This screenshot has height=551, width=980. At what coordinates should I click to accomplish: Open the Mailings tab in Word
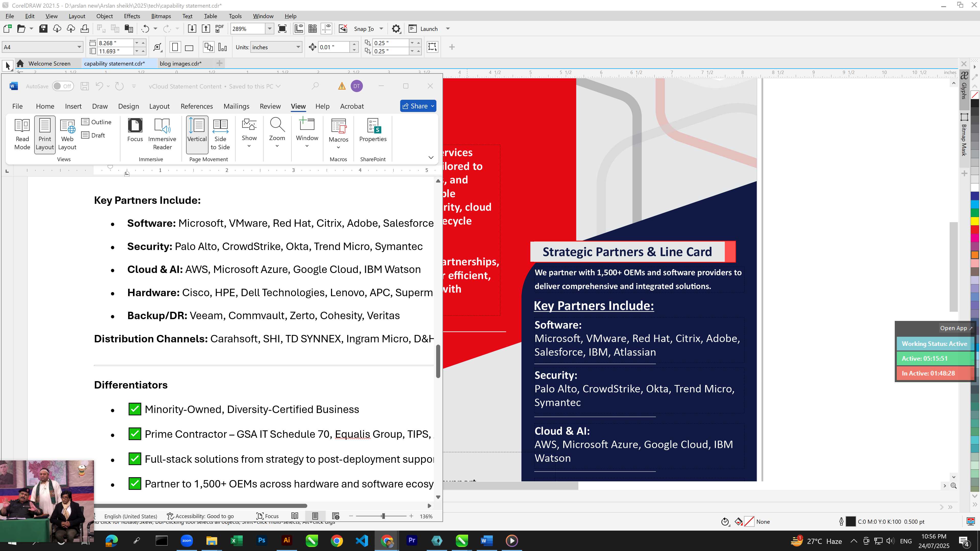(x=236, y=106)
